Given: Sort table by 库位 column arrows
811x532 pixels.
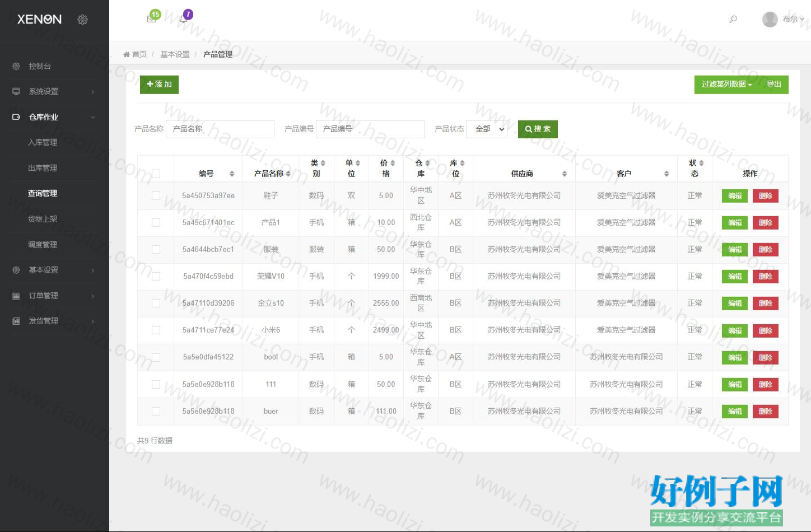Looking at the screenshot, I should (x=462, y=163).
